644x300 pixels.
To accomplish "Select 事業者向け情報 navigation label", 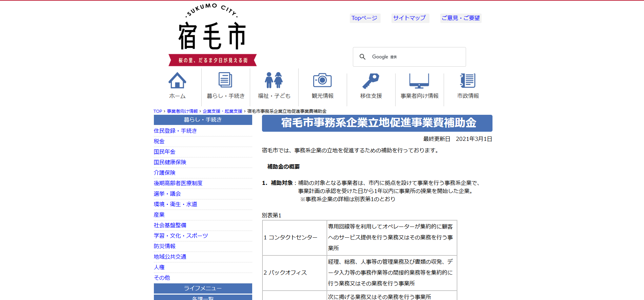I will pyautogui.click(x=419, y=96).
